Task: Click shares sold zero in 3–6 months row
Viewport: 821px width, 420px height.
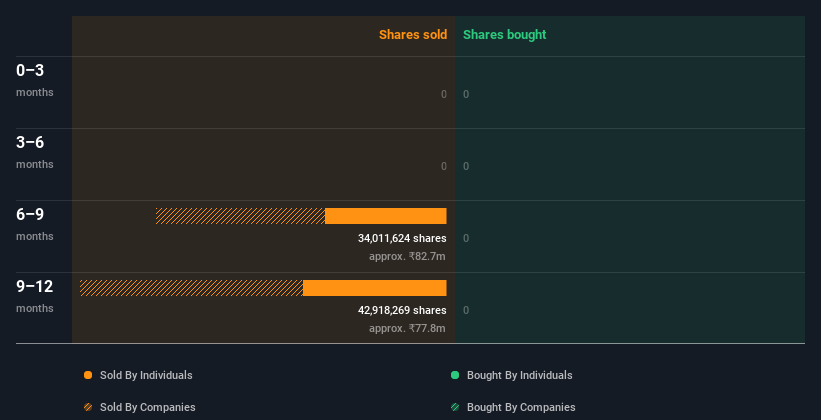Action: pyautogui.click(x=444, y=166)
